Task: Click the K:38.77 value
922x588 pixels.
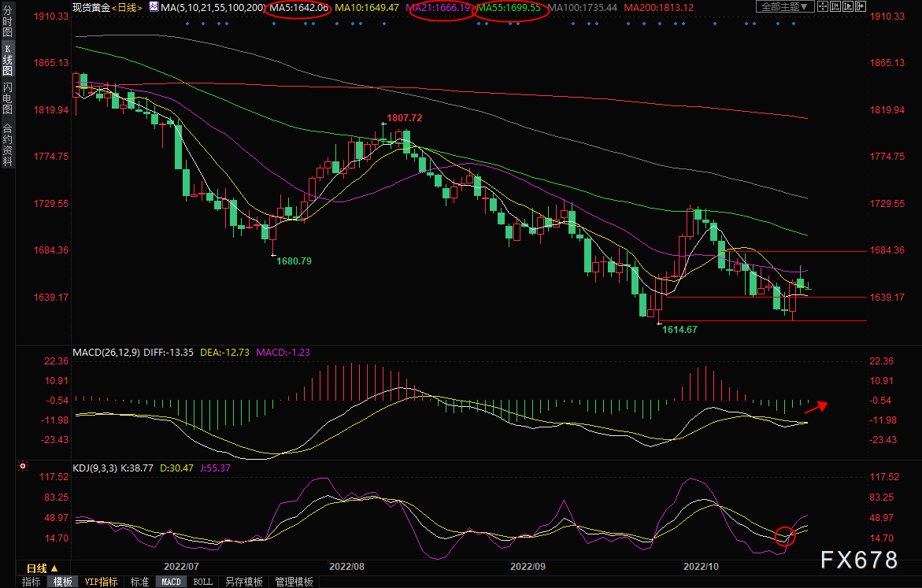Action: pyautogui.click(x=137, y=468)
